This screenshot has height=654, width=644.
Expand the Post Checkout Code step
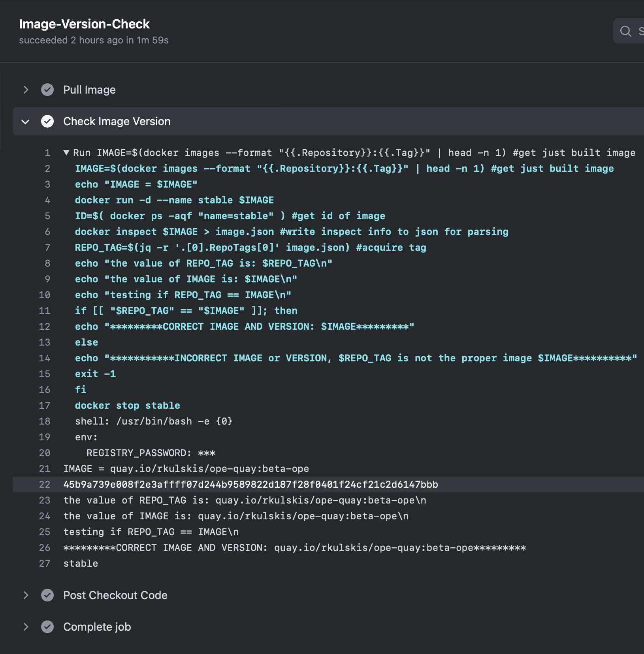pos(26,595)
